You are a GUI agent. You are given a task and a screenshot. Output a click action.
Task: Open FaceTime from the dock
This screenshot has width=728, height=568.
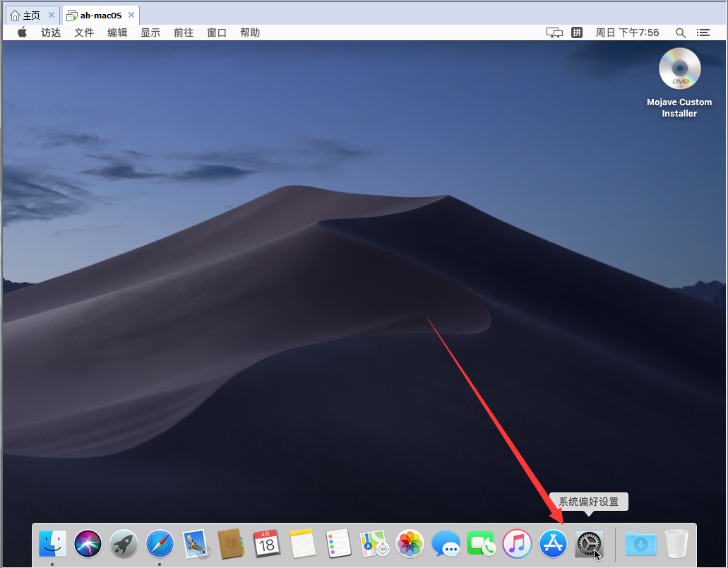(481, 544)
